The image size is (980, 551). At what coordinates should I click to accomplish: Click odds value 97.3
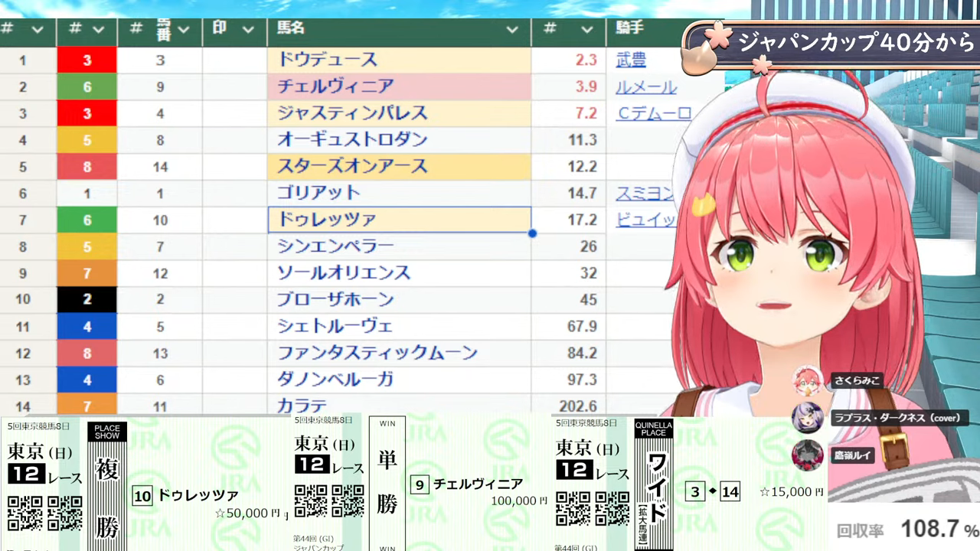click(x=583, y=380)
